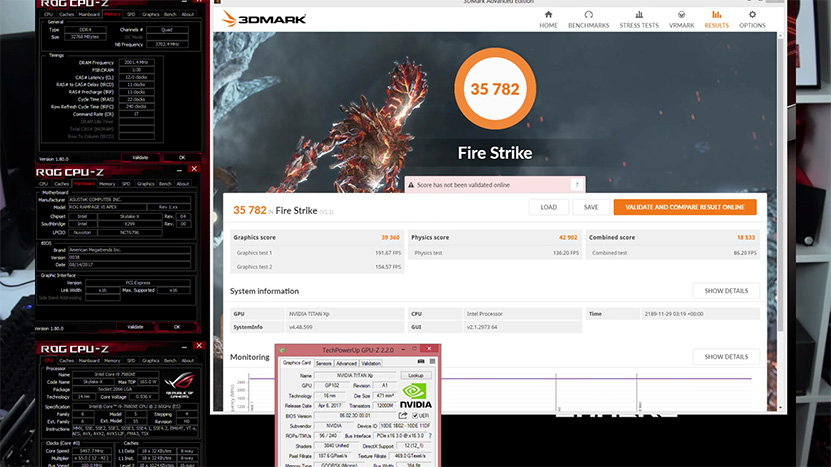The height and width of the screenshot is (467, 831).
Task: Click CPU value Intel Processor in System information
Action: [522, 314]
